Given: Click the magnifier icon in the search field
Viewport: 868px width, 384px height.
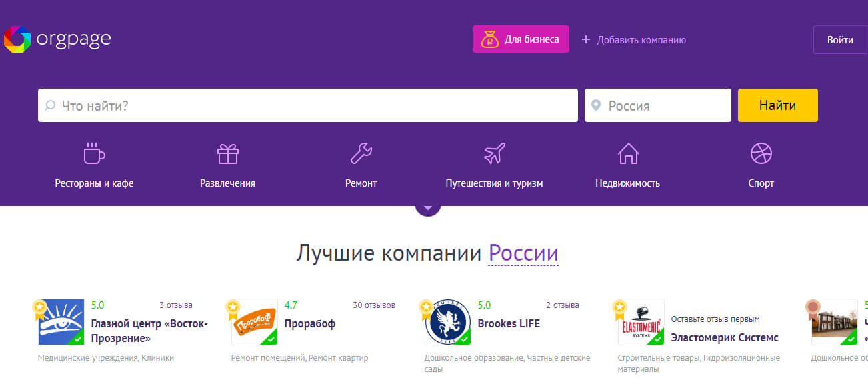Looking at the screenshot, I should pyautogui.click(x=51, y=105).
